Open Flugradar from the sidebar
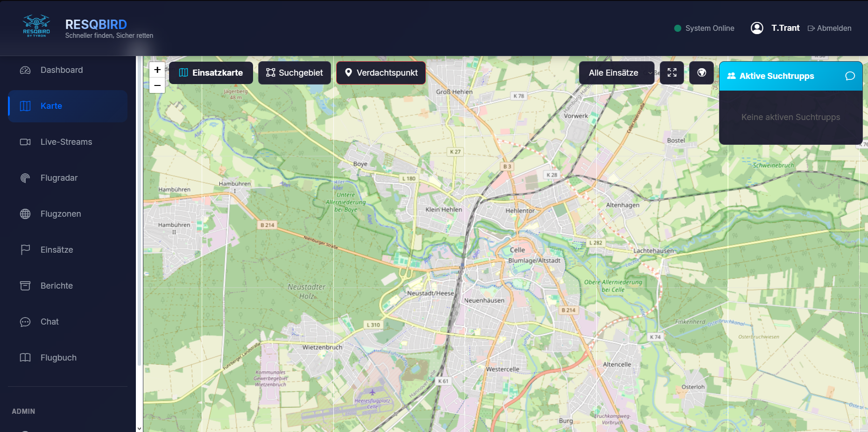Image resolution: width=868 pixels, height=432 pixels. tap(59, 178)
